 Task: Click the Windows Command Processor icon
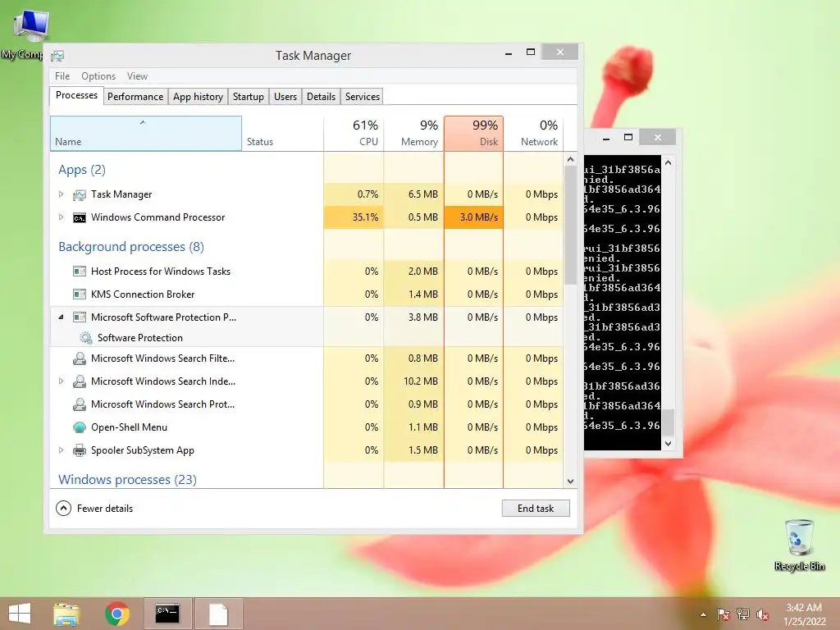coord(80,217)
